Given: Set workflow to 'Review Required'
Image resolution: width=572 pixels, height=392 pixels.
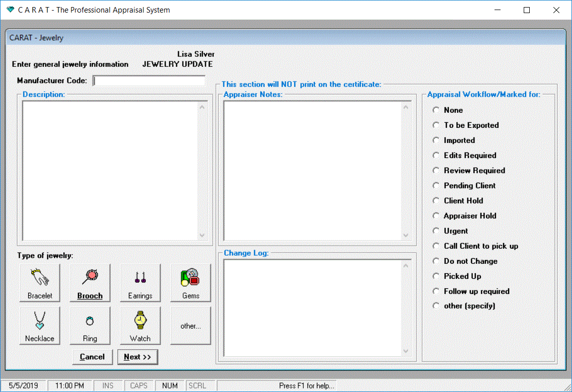Looking at the screenshot, I should (x=436, y=171).
